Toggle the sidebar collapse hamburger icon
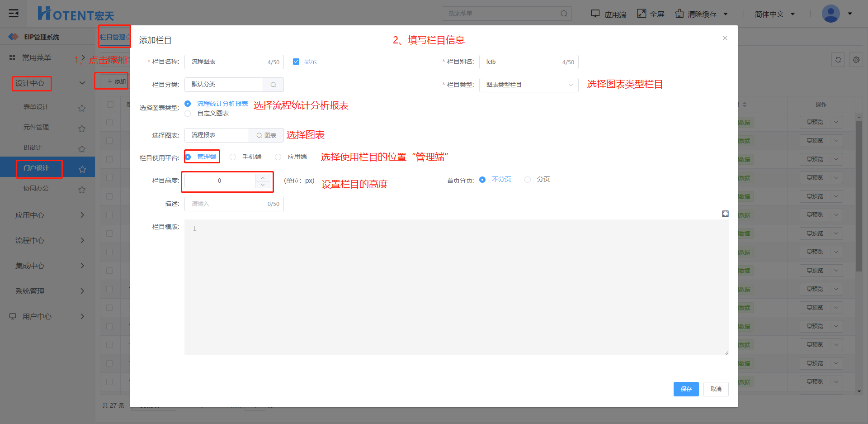 tap(14, 13)
